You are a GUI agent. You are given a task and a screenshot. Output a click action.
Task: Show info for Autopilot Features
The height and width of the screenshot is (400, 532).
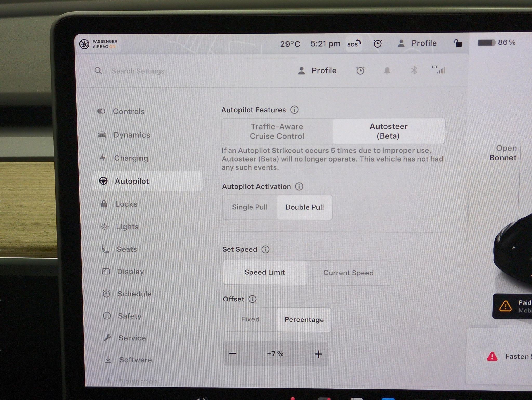[x=294, y=110]
